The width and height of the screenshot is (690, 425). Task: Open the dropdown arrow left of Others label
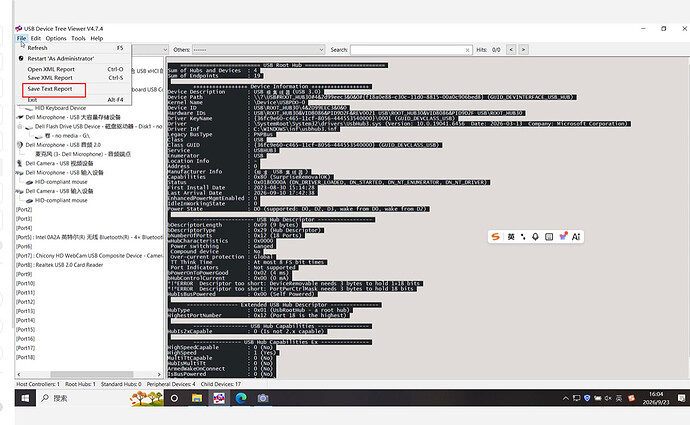[165, 50]
